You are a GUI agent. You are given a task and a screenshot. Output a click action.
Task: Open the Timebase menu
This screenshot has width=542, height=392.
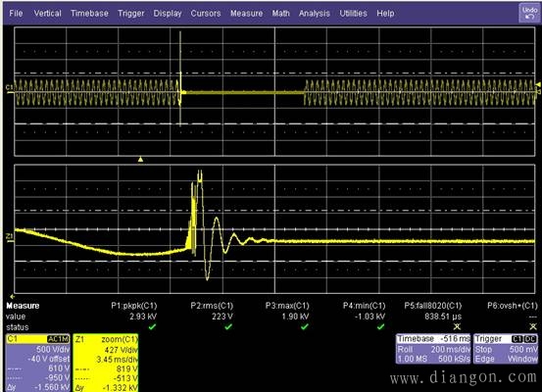click(x=89, y=13)
